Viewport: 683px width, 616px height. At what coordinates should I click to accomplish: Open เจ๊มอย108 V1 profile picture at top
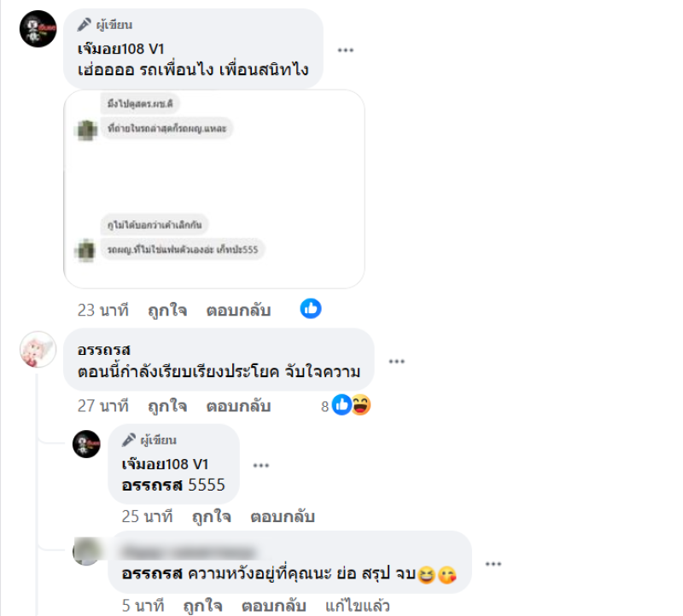point(38,29)
